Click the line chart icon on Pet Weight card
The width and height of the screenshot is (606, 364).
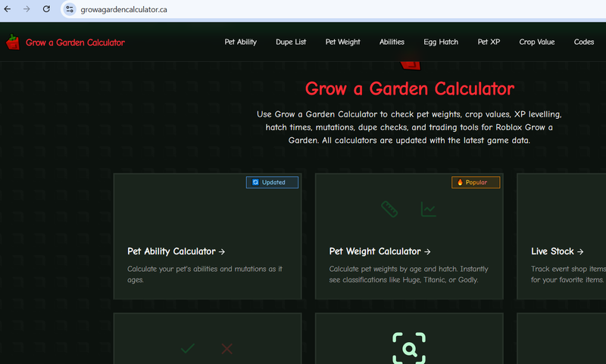[x=429, y=209]
